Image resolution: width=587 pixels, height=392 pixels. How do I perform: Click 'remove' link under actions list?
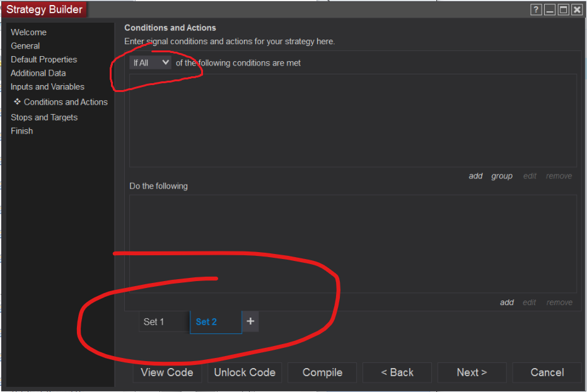(x=559, y=303)
